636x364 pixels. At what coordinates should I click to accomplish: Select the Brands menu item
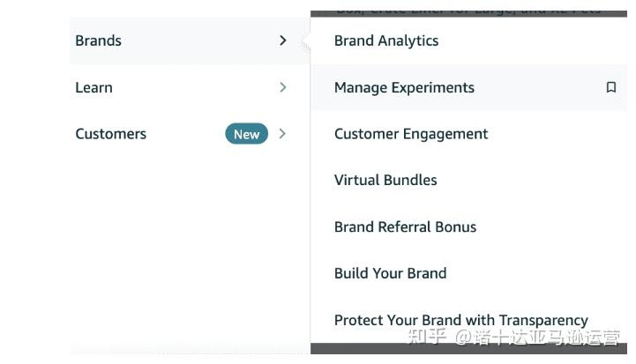190,41
